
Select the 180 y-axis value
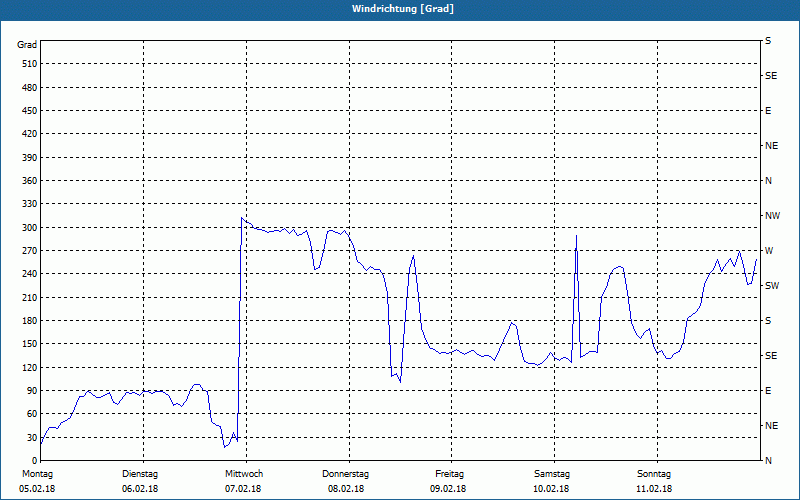pos(30,321)
